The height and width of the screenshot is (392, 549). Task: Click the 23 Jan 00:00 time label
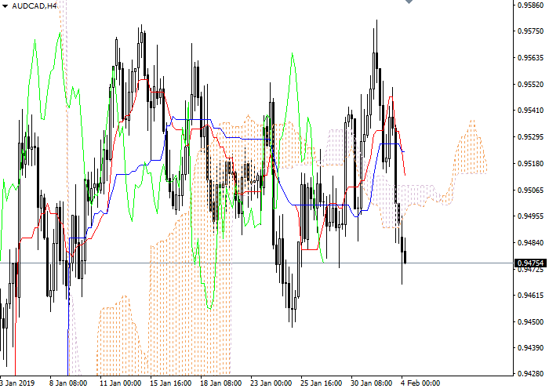pos(271,383)
